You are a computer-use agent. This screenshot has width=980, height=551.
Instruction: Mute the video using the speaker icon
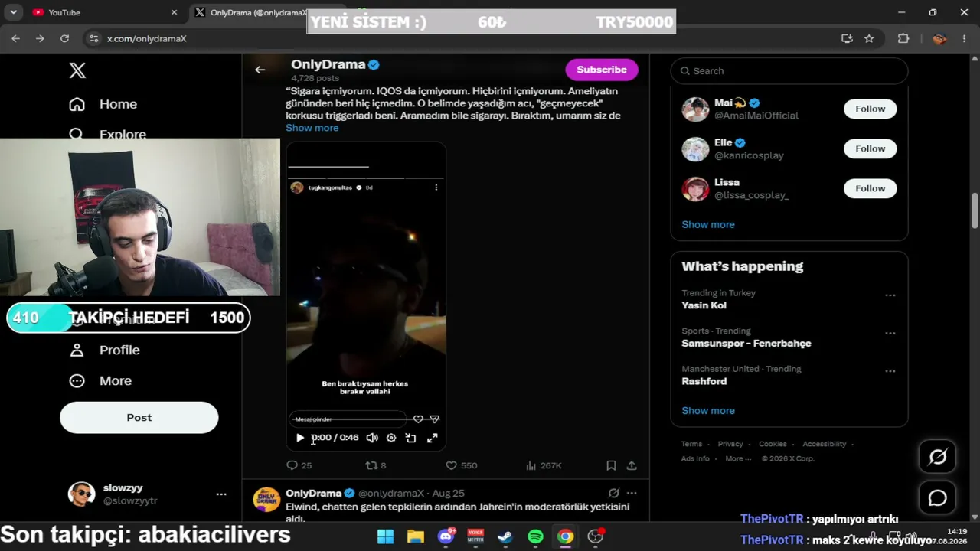click(x=372, y=438)
